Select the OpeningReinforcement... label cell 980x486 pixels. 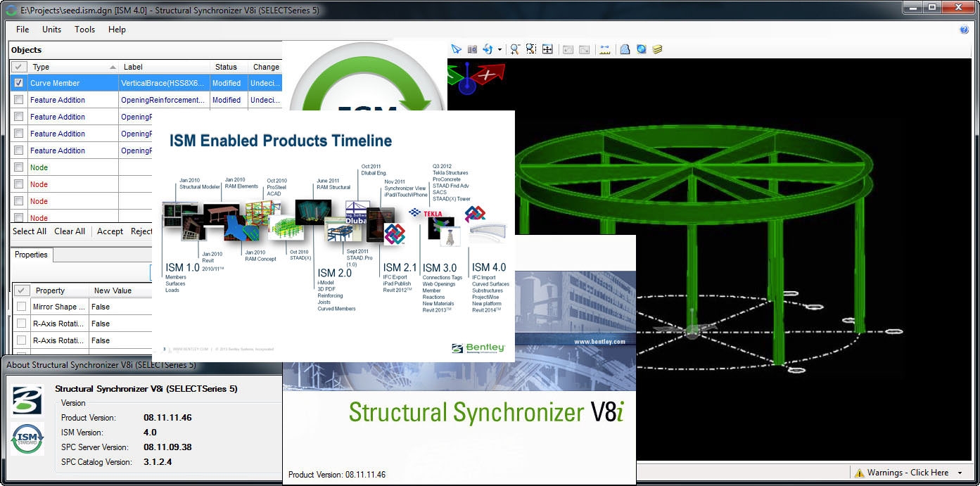164,100
